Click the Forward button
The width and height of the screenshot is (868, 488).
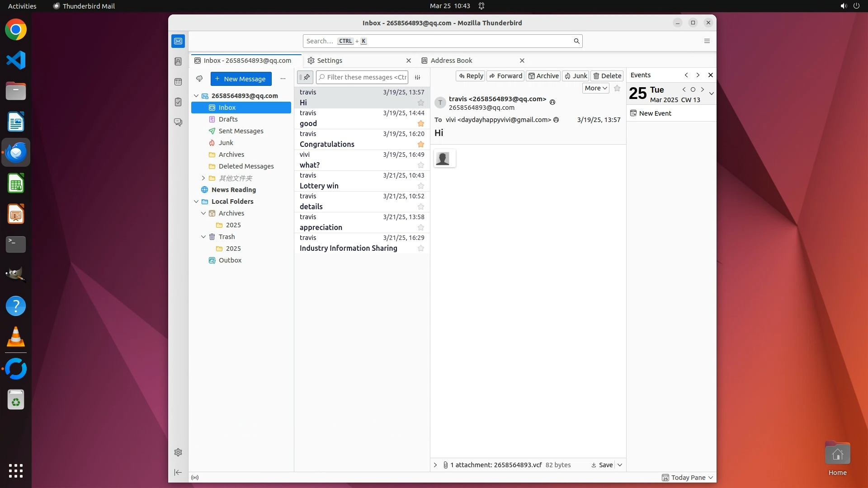coord(505,76)
